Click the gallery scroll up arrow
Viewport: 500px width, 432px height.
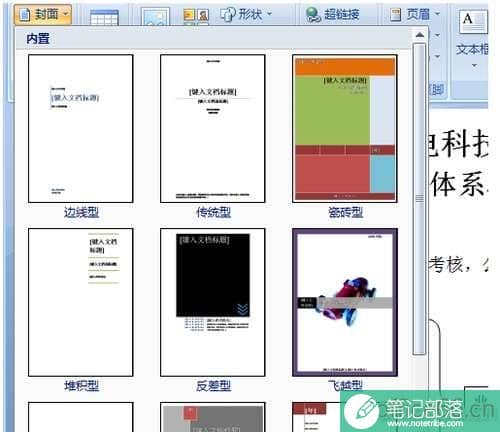pyautogui.click(x=420, y=35)
